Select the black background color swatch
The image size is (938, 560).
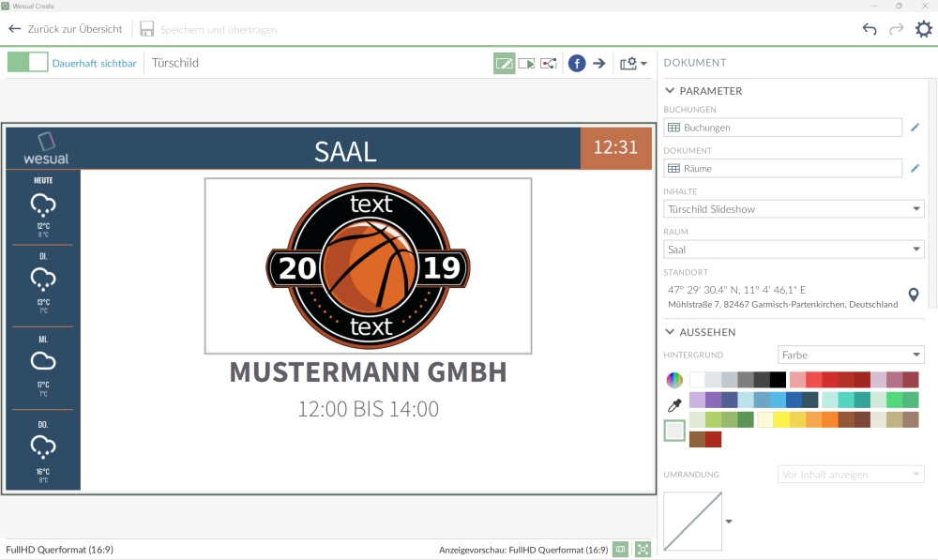[x=778, y=380]
